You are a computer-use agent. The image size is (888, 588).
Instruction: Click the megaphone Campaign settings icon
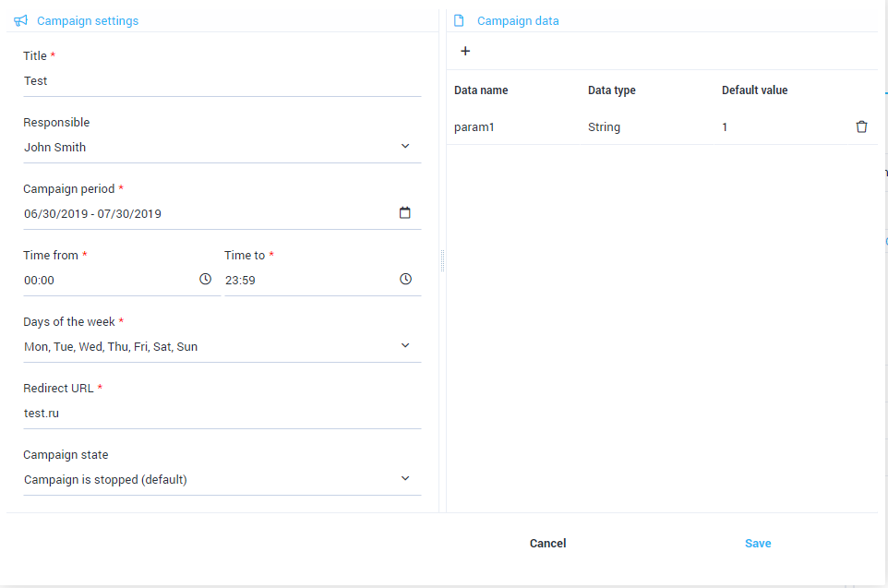(21, 20)
